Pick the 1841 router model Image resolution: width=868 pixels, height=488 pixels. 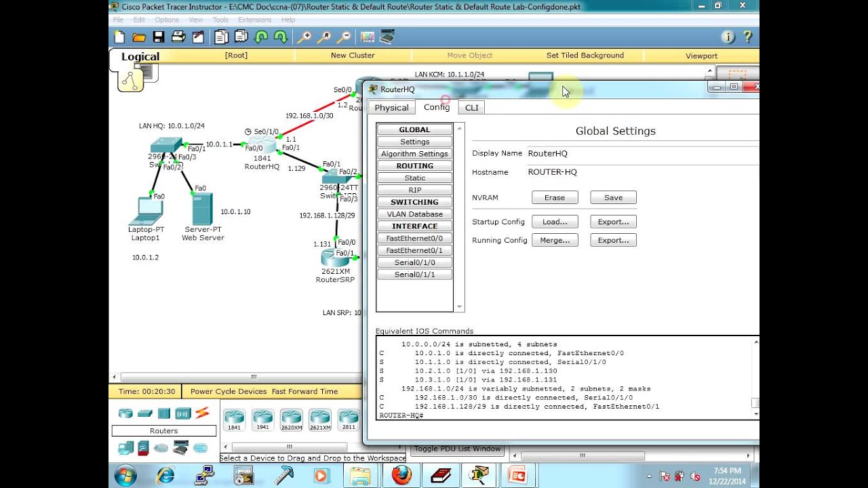234,420
